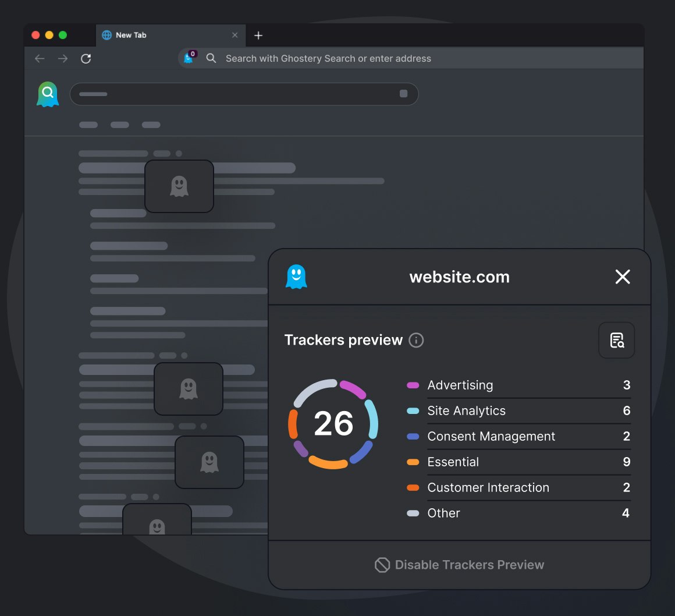Click the Ghostery search input field

pyautogui.click(x=244, y=94)
